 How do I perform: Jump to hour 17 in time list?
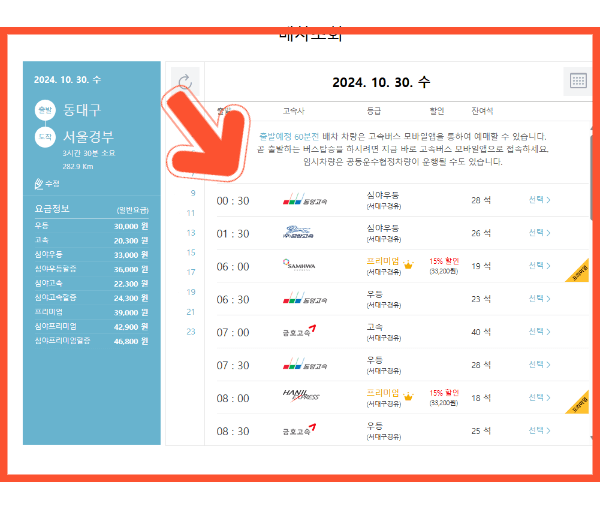coord(191,272)
